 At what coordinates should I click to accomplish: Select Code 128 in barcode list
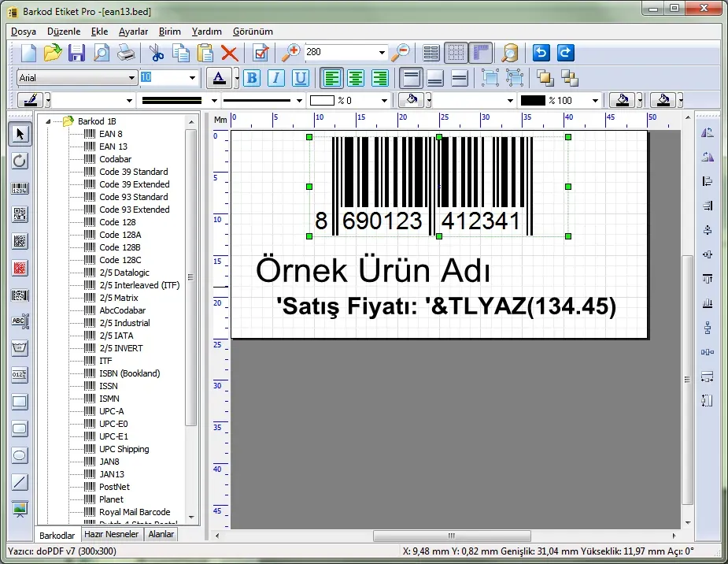point(117,222)
